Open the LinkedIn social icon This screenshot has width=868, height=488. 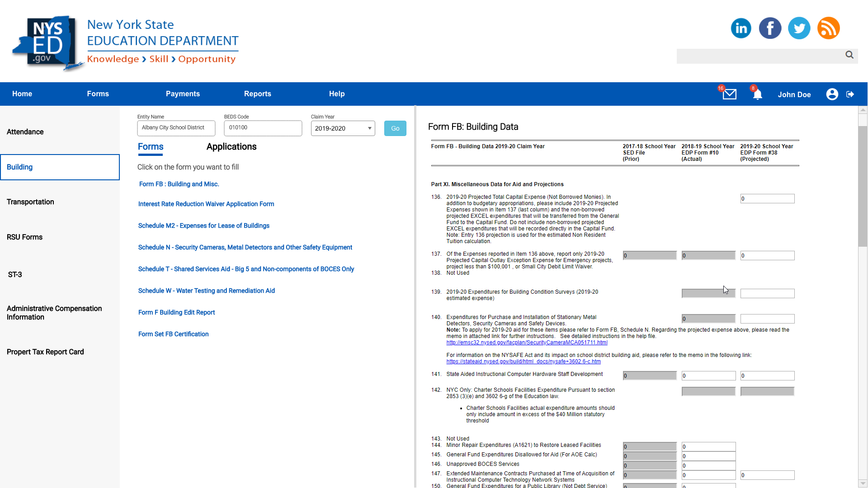[741, 28]
